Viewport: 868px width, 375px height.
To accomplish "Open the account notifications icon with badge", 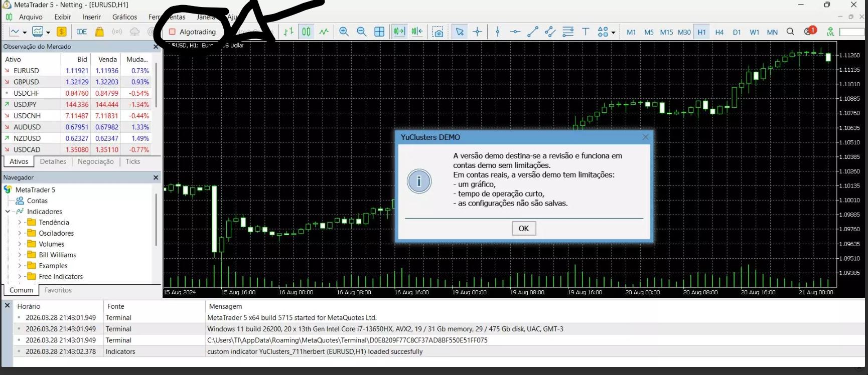I will click(810, 31).
